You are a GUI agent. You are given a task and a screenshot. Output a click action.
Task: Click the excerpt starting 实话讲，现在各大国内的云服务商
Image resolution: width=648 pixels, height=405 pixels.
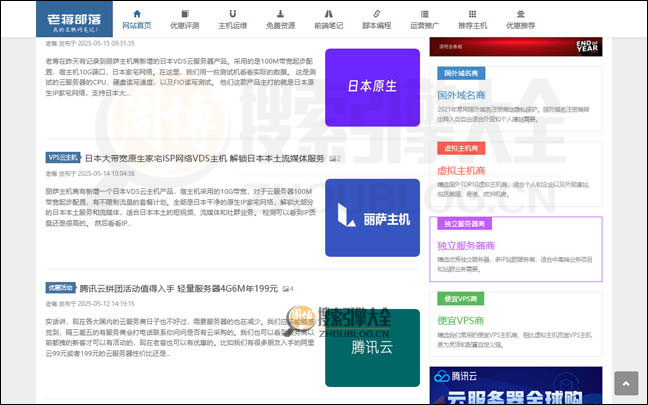click(x=181, y=338)
